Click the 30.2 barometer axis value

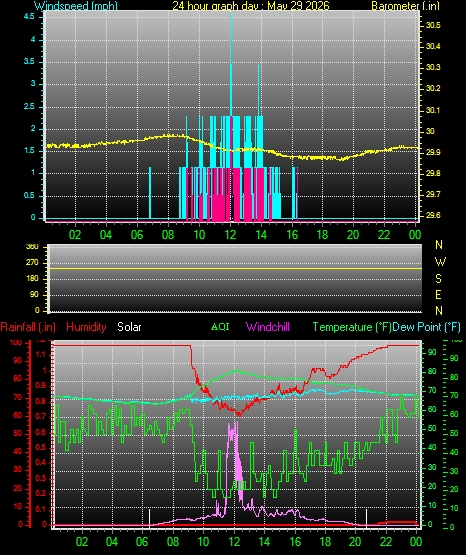pyautogui.click(x=433, y=88)
